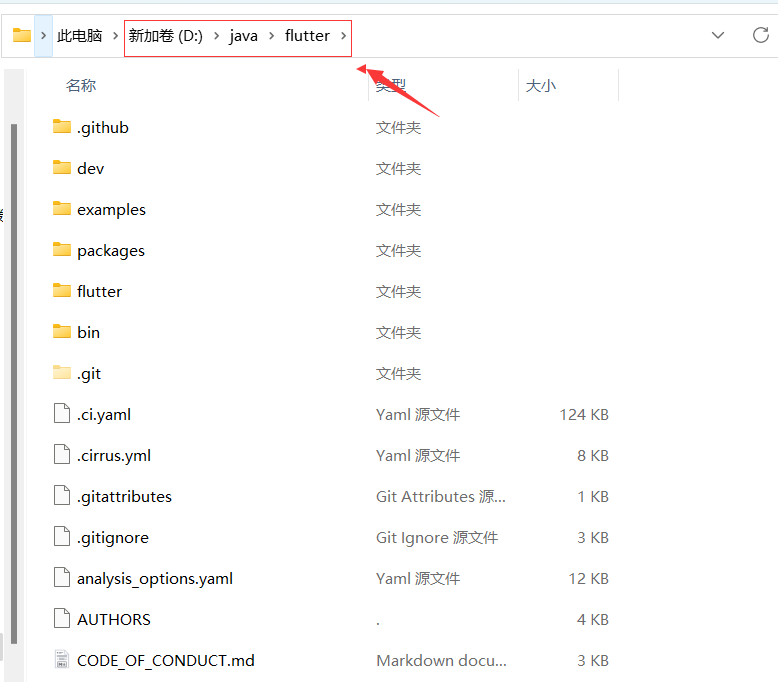The height and width of the screenshot is (687, 778).
Task: Navigate to java breadcrumb segment
Action: (x=243, y=36)
